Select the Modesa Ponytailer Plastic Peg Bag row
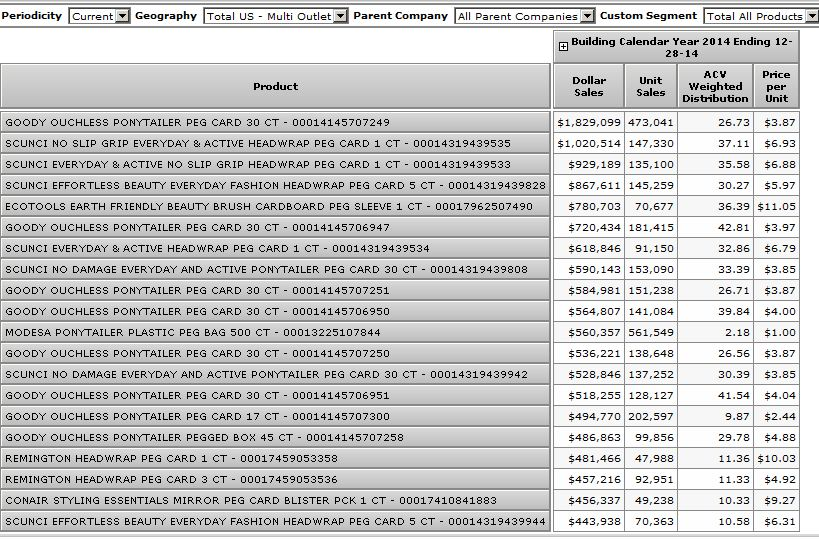Image resolution: width=819 pixels, height=540 pixels. pos(193,332)
